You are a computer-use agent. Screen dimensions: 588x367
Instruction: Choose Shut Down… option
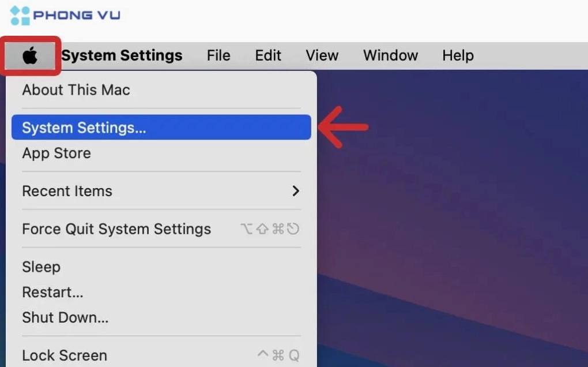tap(65, 317)
